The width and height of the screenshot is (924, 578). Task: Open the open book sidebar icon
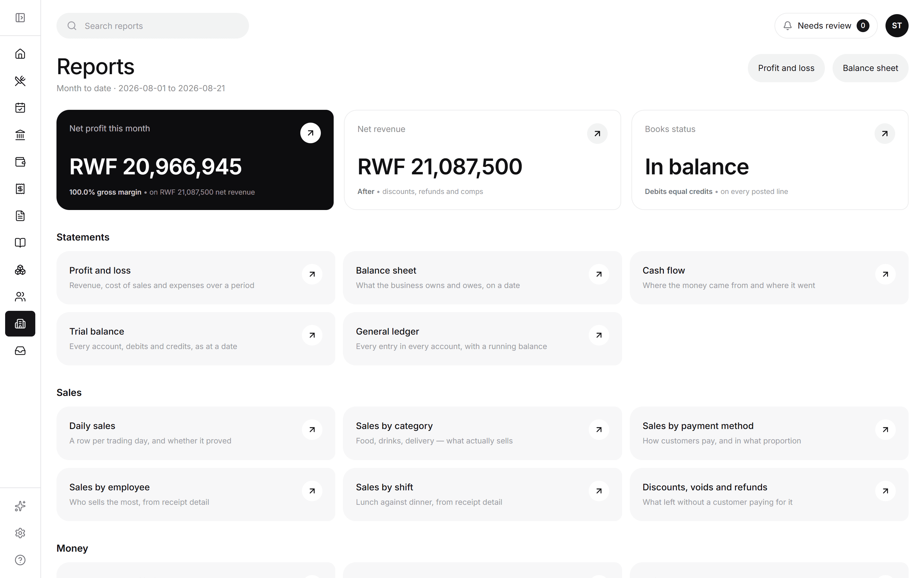(x=20, y=243)
